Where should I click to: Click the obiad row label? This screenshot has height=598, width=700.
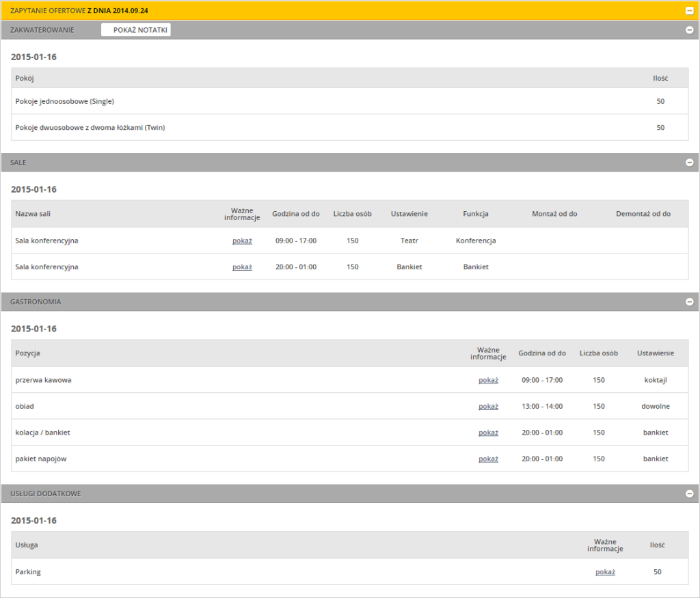pyautogui.click(x=25, y=406)
